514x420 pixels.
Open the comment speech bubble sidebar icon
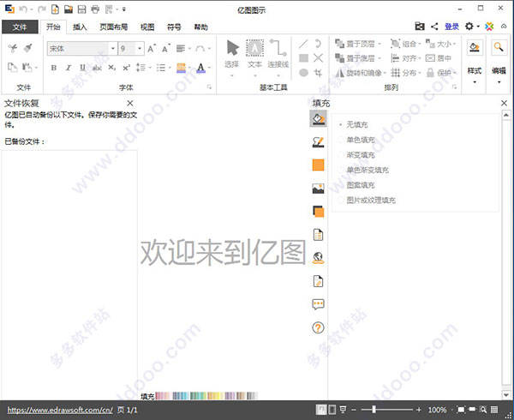coord(318,304)
